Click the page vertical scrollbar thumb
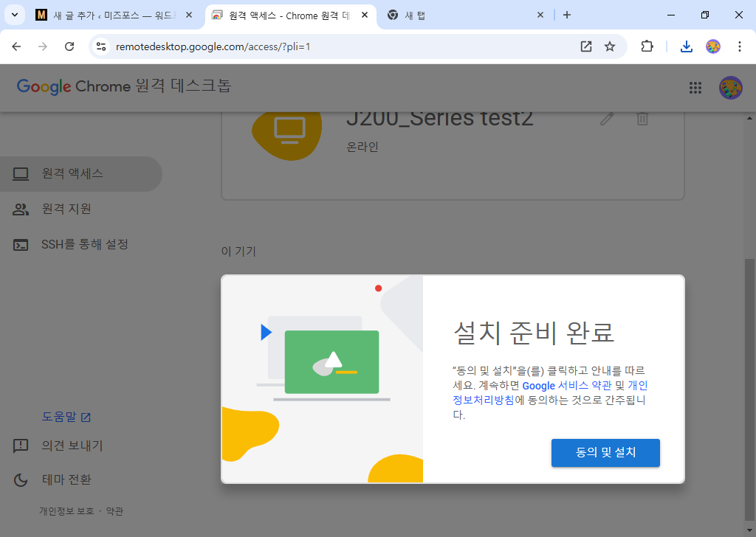The width and height of the screenshot is (756, 537). click(x=749, y=390)
